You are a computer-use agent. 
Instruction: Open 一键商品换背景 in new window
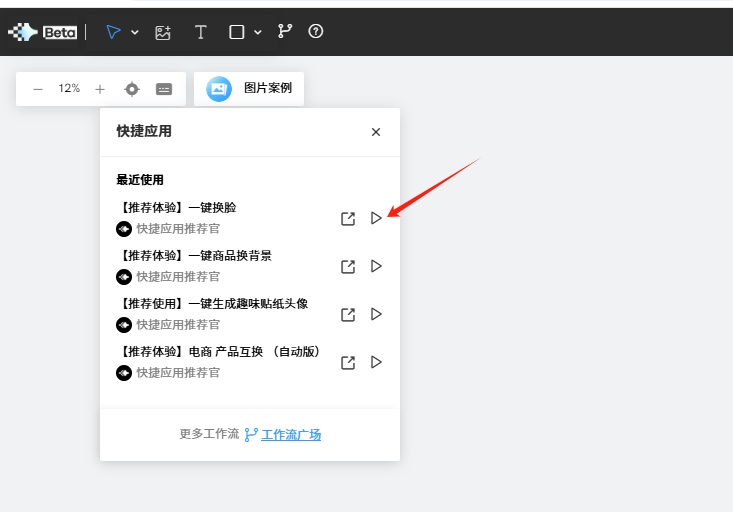coord(348,267)
